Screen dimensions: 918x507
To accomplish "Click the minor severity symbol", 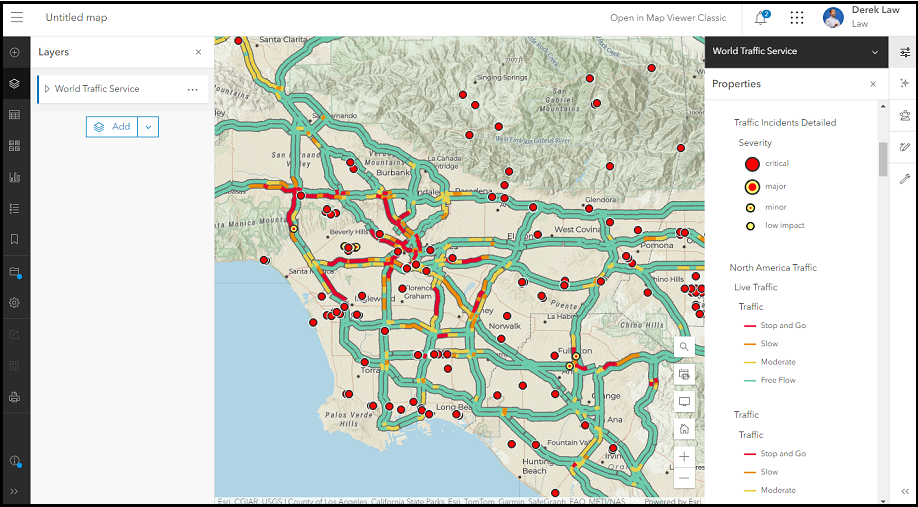I will pyautogui.click(x=751, y=207).
